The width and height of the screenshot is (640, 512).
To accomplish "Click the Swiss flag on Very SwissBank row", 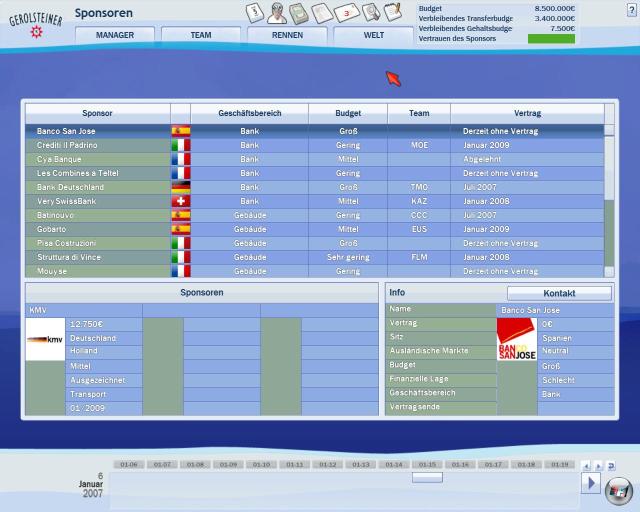I will [181, 201].
